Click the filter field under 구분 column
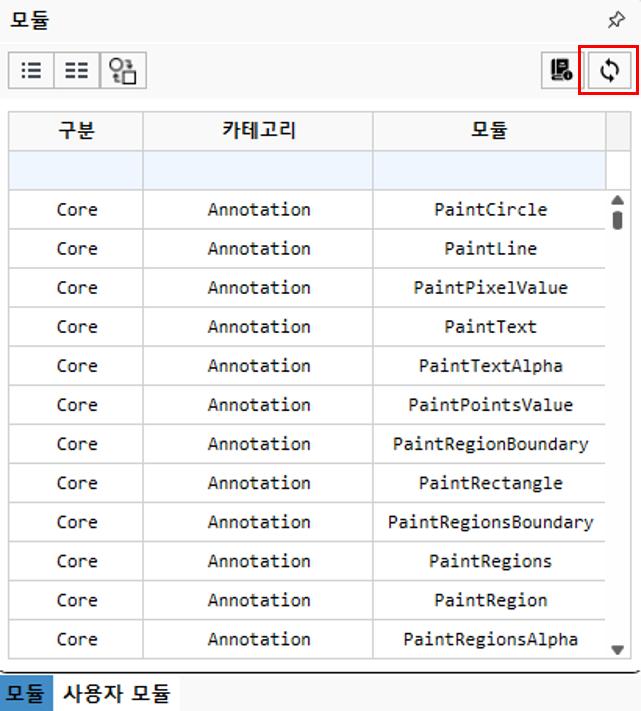 click(76, 171)
